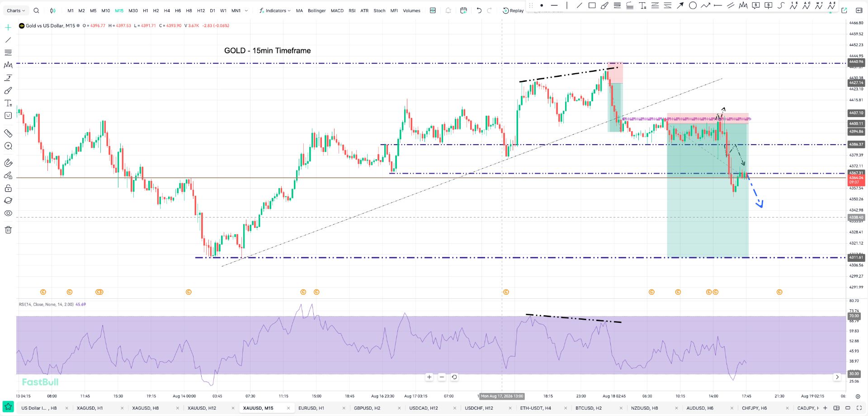868x416 pixels.
Task: Collapse the right side panel
Action: click(859, 10)
